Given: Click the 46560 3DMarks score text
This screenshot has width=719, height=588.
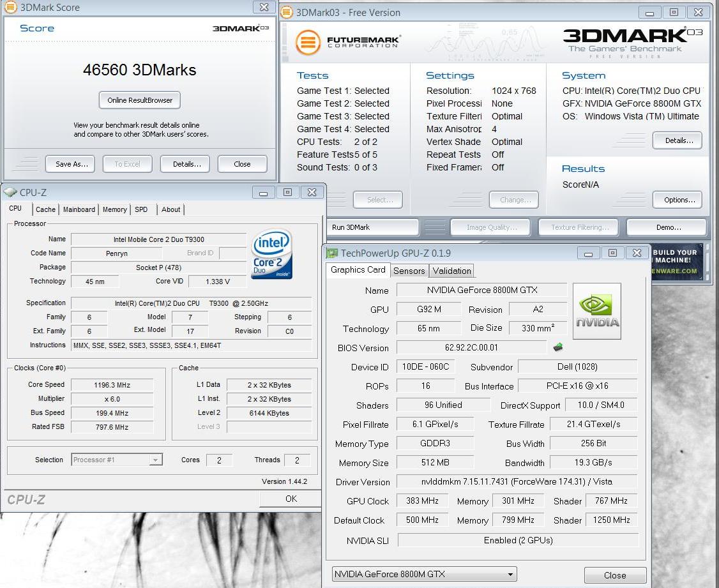Looking at the screenshot, I should coord(139,70).
